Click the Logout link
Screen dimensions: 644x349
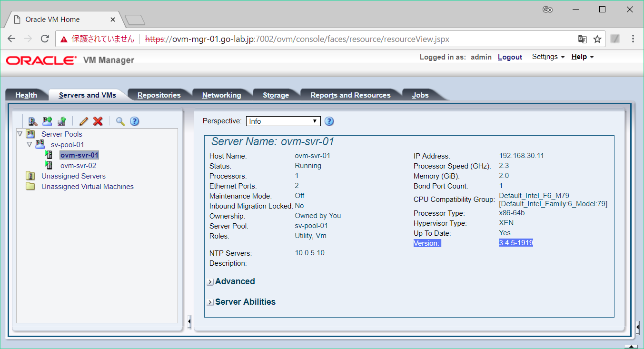pos(510,57)
